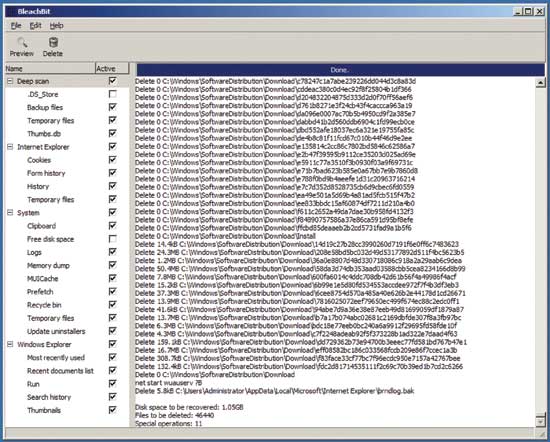Click the 'Disk space to be recovered' line
This screenshot has height=442, width=550.
(189, 407)
